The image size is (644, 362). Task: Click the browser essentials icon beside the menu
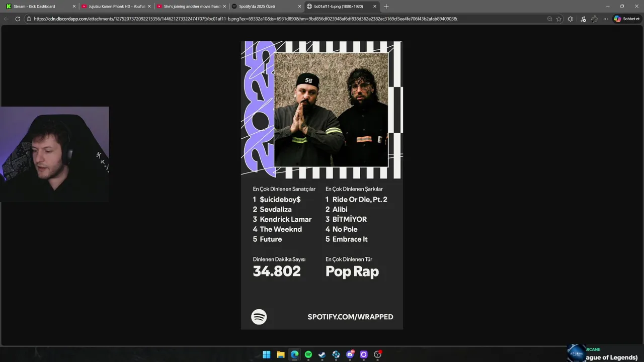[594, 19]
